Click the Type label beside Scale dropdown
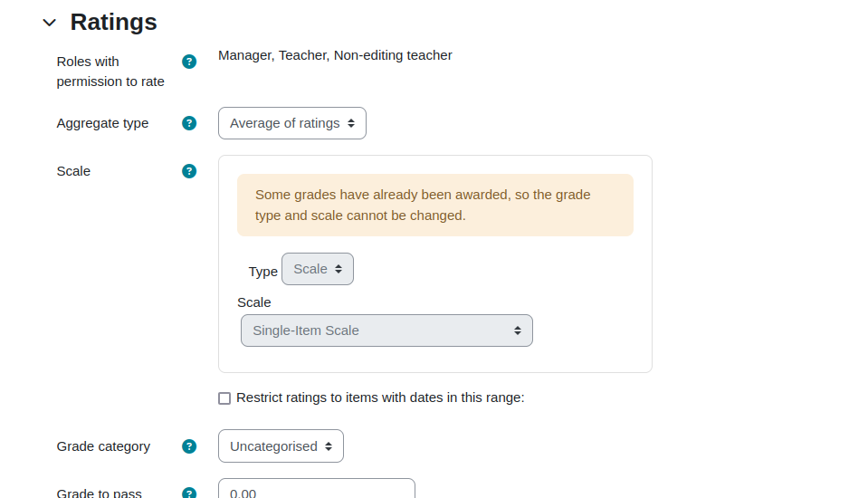The image size is (868, 498). point(263,272)
